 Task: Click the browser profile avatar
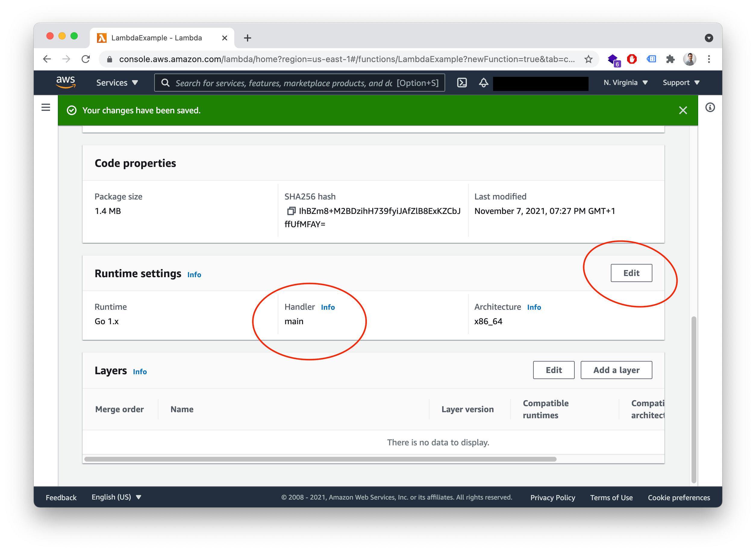point(690,59)
